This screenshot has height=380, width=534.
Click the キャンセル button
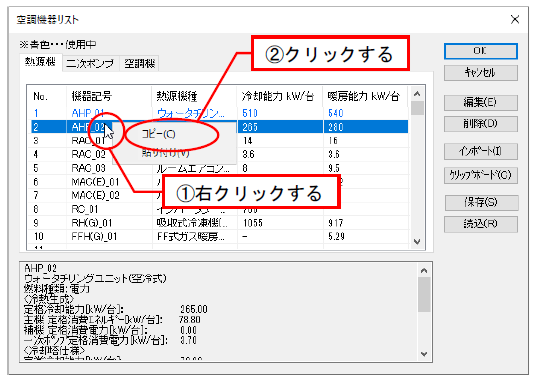point(481,73)
